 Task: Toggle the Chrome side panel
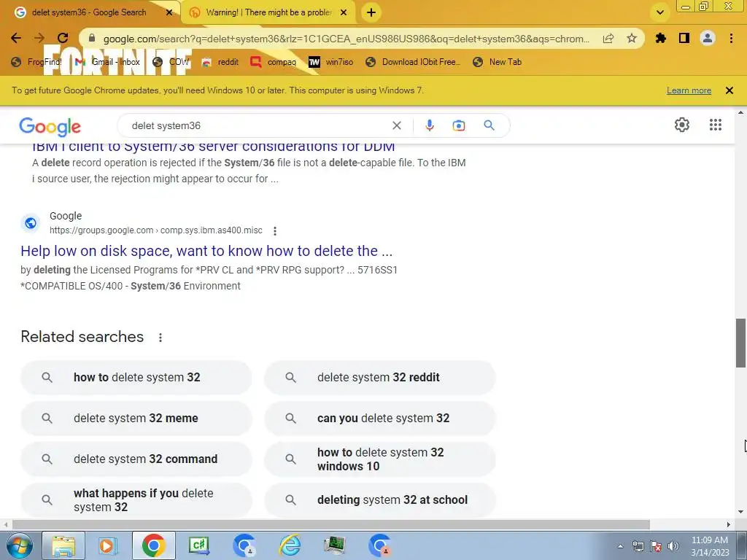click(684, 38)
